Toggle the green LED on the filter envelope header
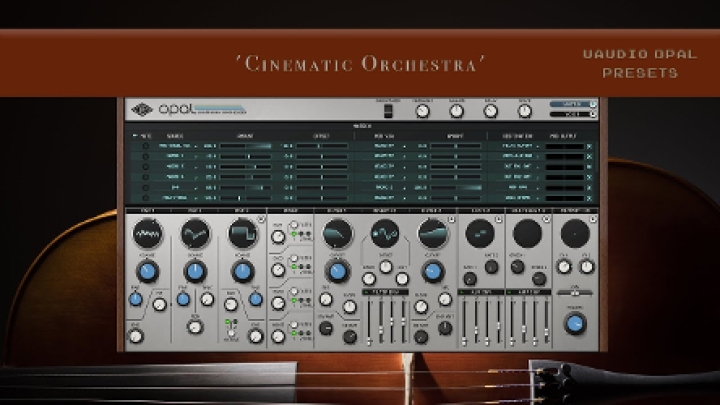The width and height of the screenshot is (720, 405). [x=366, y=292]
